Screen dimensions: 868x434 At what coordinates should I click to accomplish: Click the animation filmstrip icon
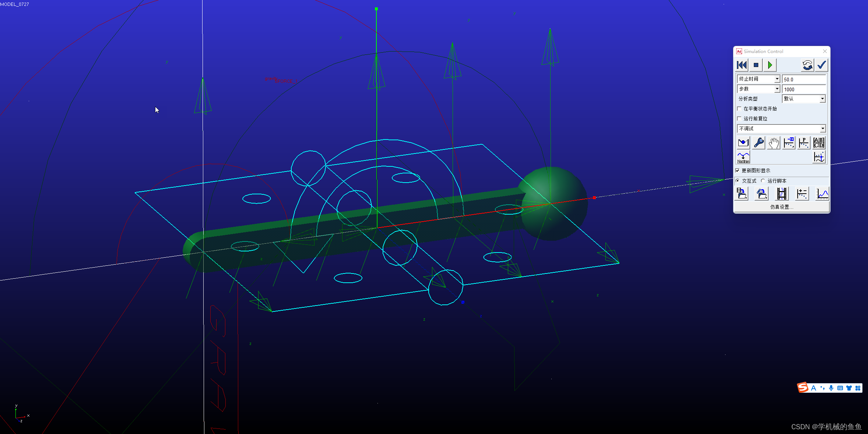tap(781, 194)
